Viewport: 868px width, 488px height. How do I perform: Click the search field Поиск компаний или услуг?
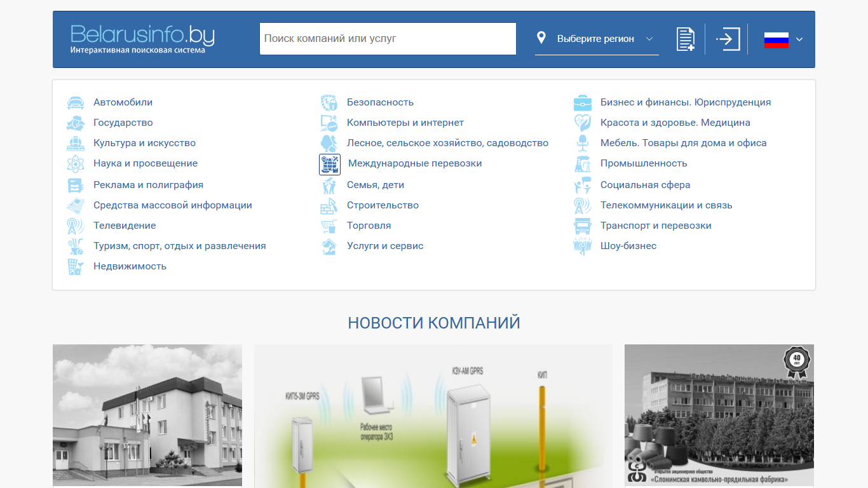point(388,39)
